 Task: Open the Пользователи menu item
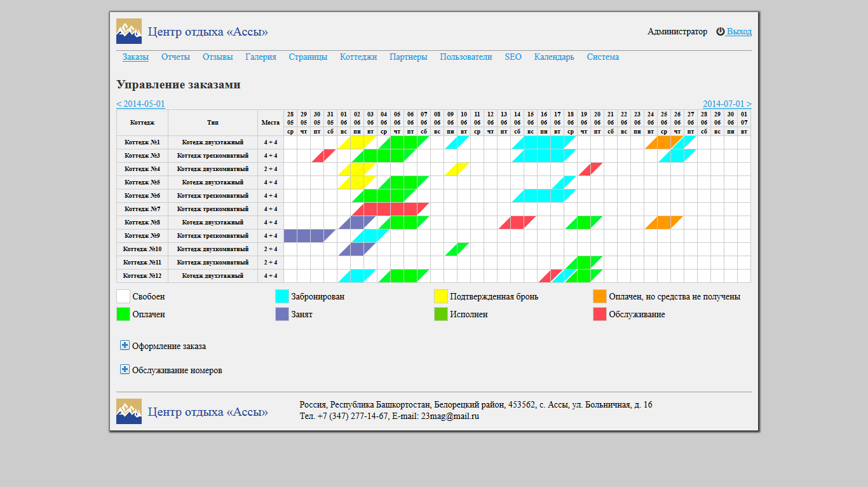click(466, 57)
